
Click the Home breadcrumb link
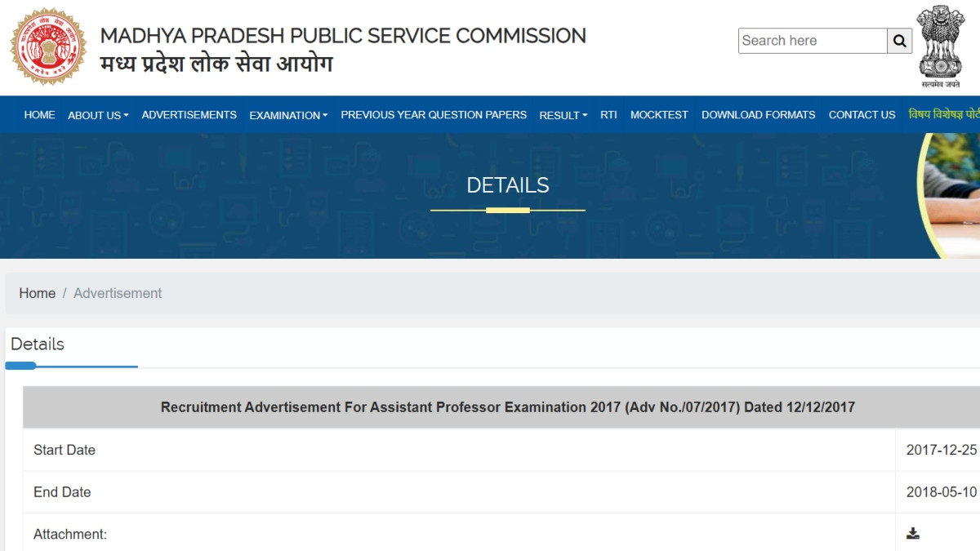(38, 293)
